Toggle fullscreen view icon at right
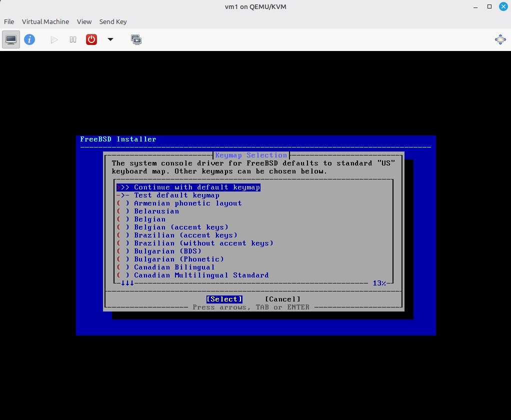The height and width of the screenshot is (420, 511). [x=500, y=39]
